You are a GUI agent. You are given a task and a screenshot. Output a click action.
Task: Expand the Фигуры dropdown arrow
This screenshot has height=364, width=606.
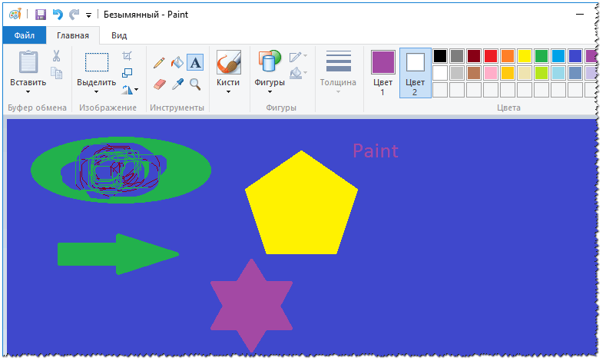(x=270, y=92)
